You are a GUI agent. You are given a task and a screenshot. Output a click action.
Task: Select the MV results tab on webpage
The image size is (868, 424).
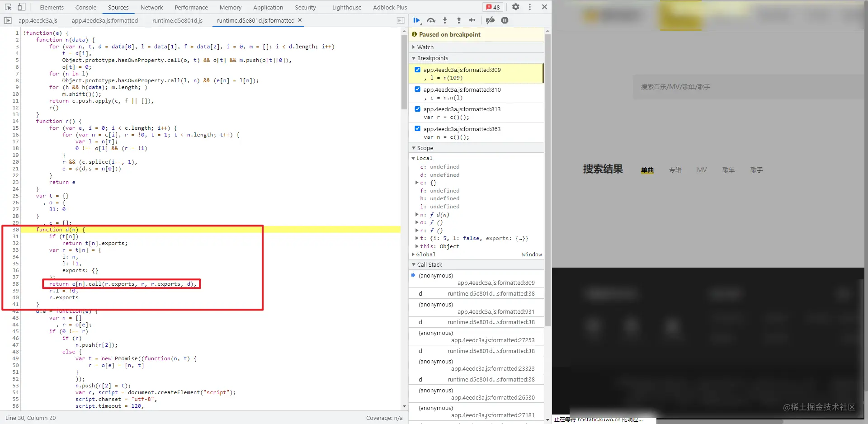point(702,170)
